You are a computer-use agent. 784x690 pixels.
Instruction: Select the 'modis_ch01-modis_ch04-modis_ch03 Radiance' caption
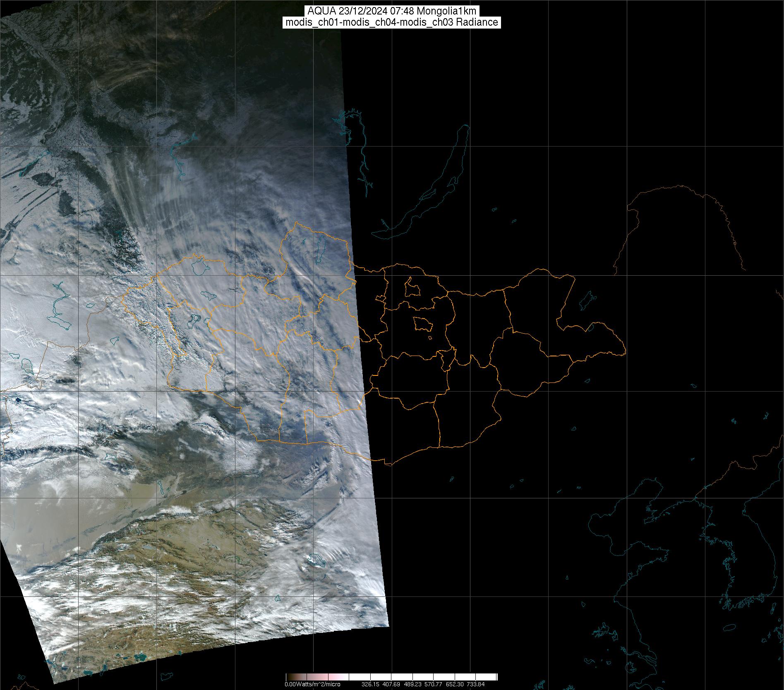(x=392, y=22)
